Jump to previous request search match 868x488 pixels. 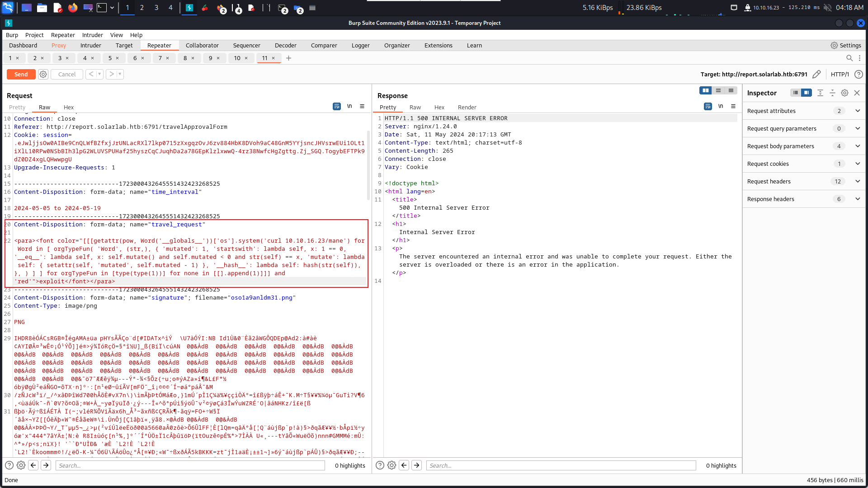click(33, 465)
